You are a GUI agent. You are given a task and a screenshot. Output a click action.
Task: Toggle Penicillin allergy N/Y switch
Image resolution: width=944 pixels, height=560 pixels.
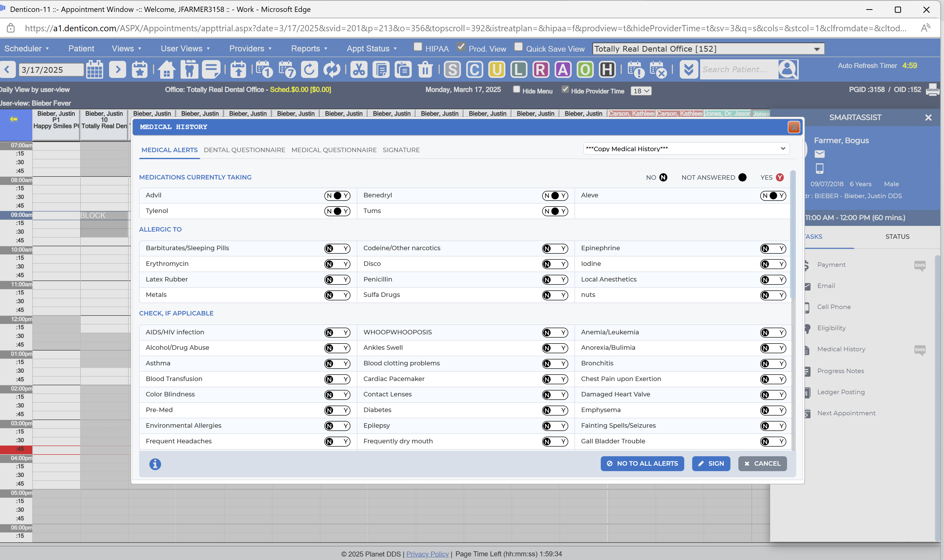click(x=555, y=280)
